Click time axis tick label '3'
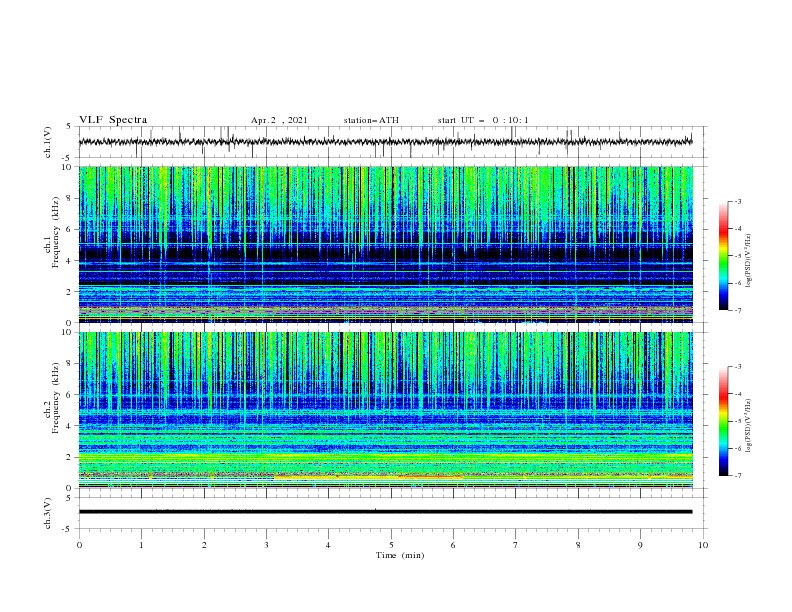The image size is (792, 612). pyautogui.click(x=266, y=545)
